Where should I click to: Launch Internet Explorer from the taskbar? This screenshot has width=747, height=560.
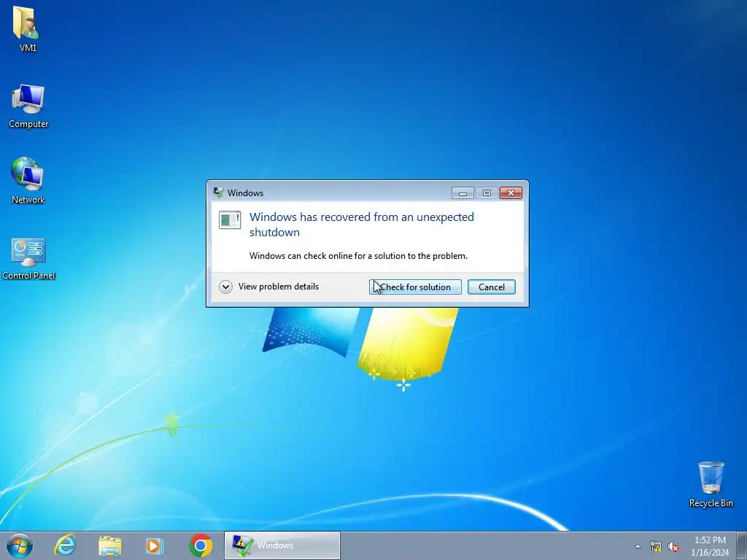65,545
